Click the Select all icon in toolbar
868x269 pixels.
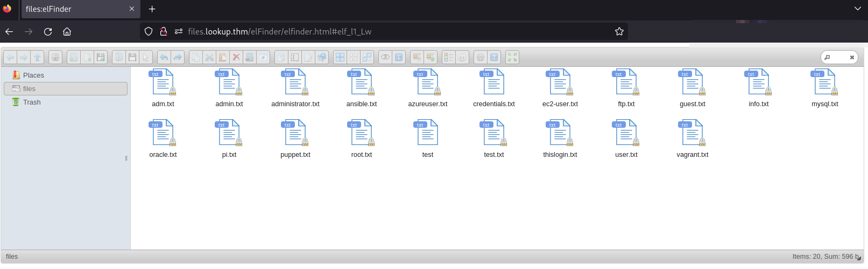click(340, 57)
